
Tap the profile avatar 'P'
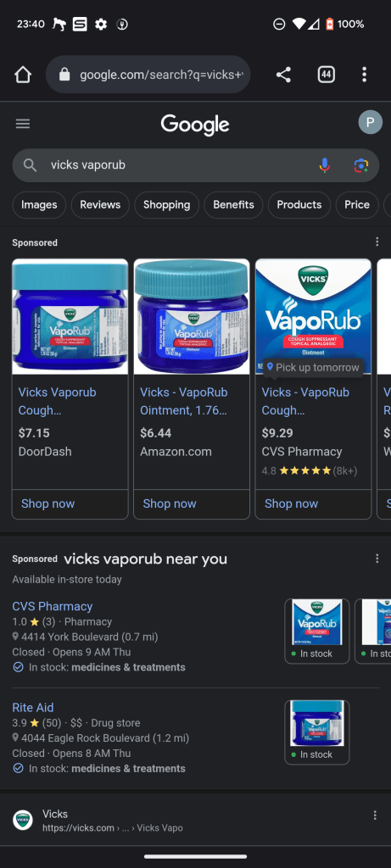tap(370, 122)
